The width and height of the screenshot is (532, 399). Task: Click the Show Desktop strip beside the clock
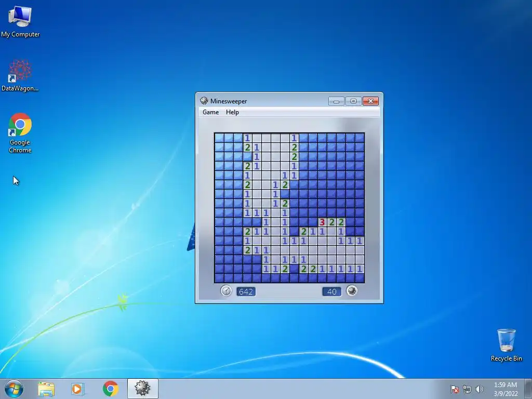[x=528, y=389]
